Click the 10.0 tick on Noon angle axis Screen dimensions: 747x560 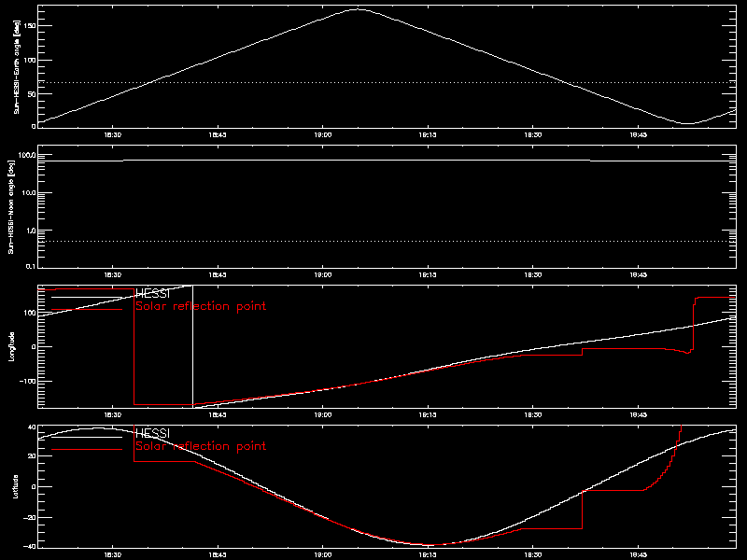29,193
